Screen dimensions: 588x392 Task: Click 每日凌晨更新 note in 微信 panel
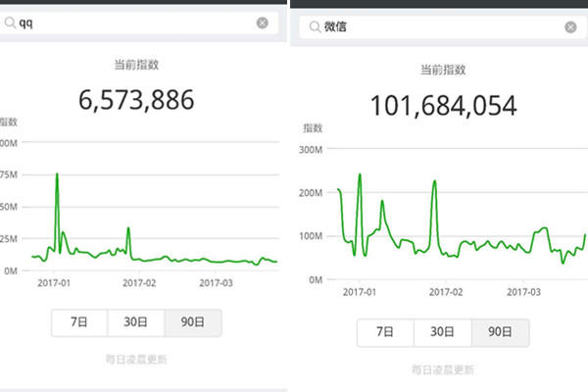[x=443, y=369]
